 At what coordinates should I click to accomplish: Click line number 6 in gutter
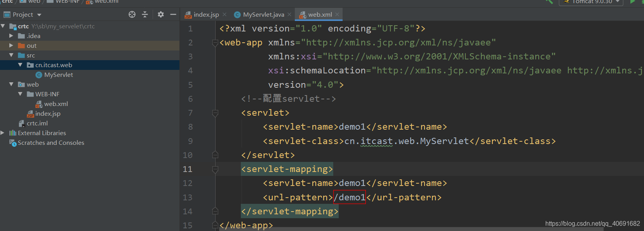(190, 99)
